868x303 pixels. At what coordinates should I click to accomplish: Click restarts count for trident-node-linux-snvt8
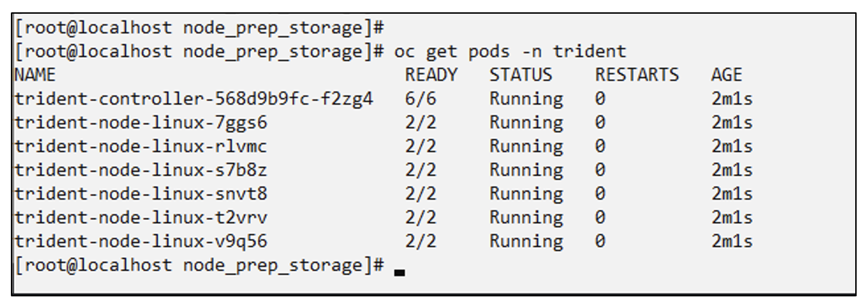click(x=600, y=194)
